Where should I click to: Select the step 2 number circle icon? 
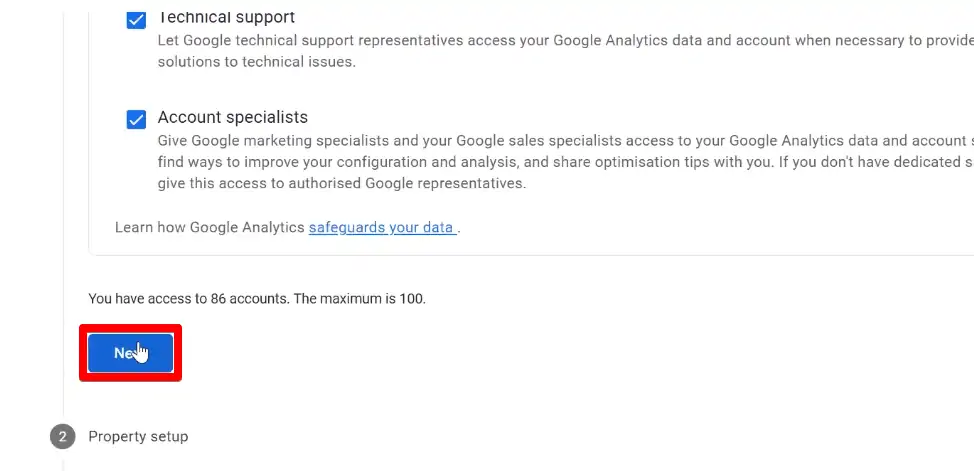[62, 437]
